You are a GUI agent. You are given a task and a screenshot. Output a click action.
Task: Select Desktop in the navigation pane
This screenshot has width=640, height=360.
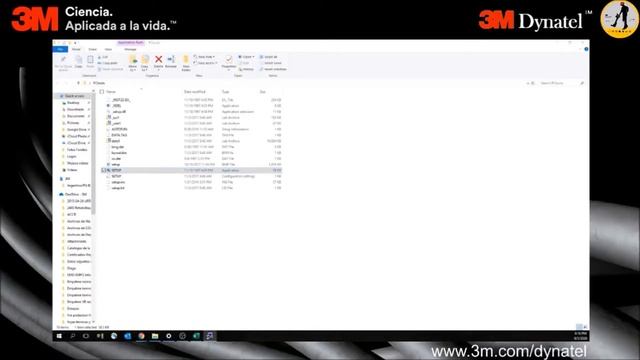(x=73, y=103)
